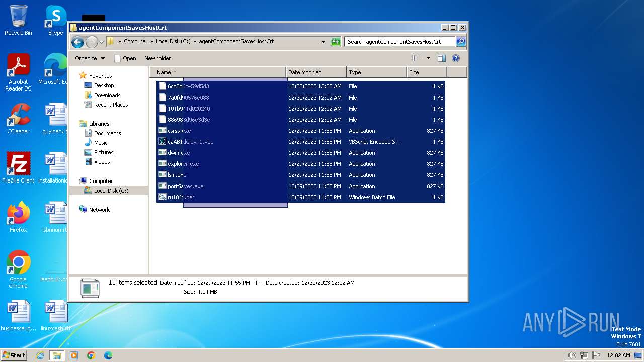Viewport: 644px width, 362px height.
Task: Select Computer in navigation pane
Action: click(101, 181)
